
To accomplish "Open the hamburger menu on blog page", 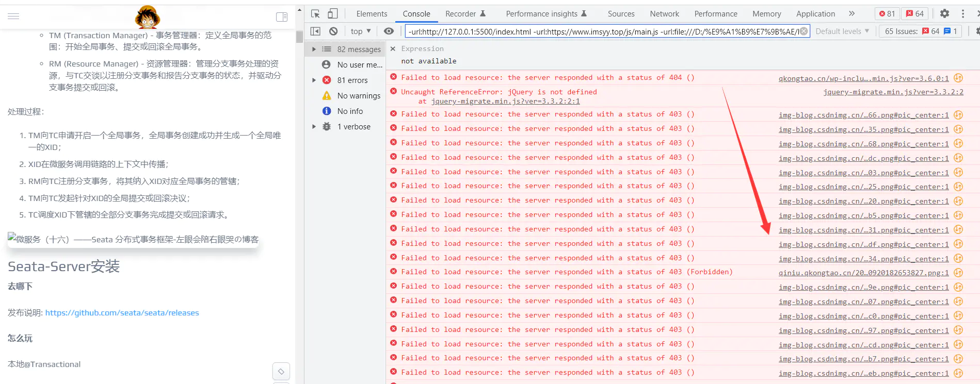I will [13, 16].
